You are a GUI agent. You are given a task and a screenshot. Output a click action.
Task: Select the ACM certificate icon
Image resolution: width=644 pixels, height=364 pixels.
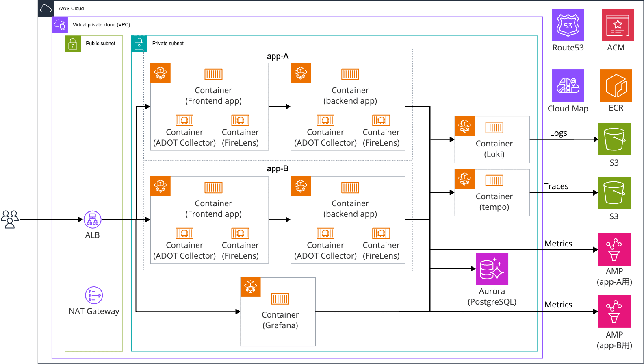pos(618,25)
